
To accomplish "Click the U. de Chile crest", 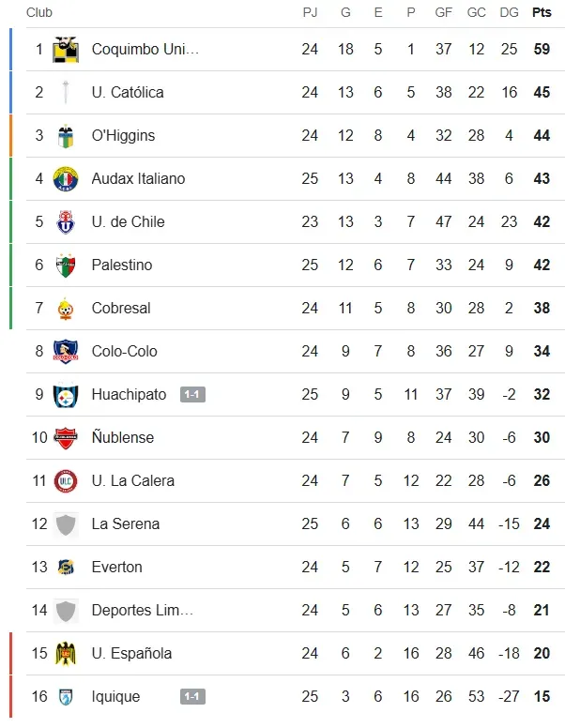I will (x=66, y=221).
